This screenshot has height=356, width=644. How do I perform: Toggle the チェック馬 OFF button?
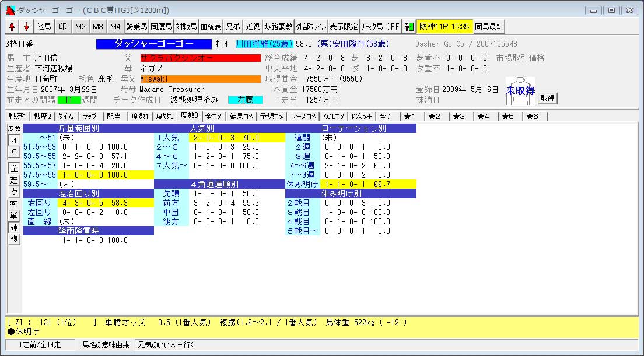(x=380, y=27)
